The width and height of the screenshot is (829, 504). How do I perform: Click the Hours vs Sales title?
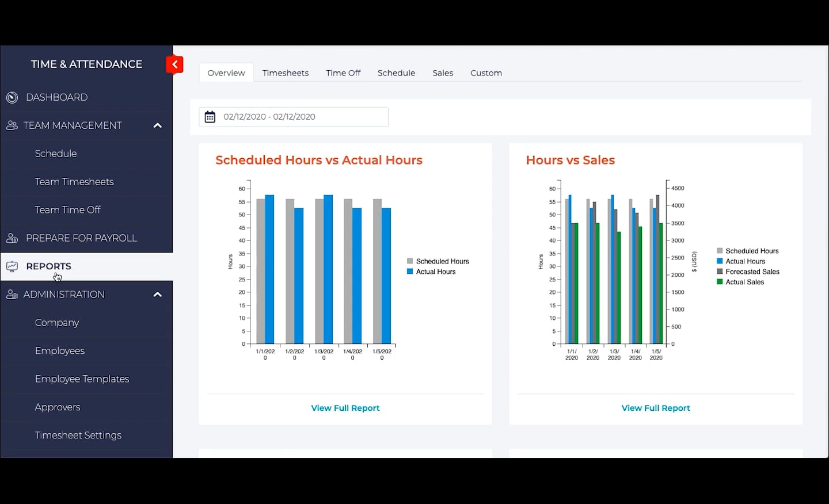point(571,160)
